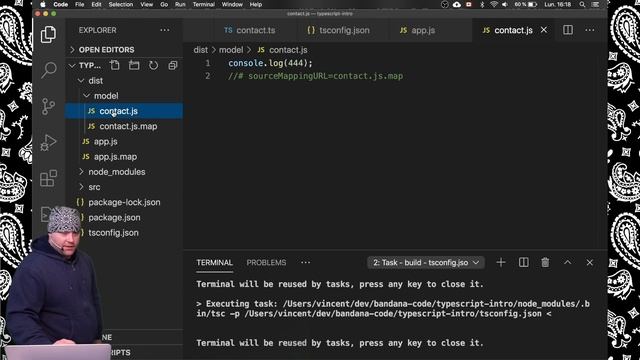Screen dimensions: 640x360
Task: Open the View menu
Action: [x=147, y=4]
